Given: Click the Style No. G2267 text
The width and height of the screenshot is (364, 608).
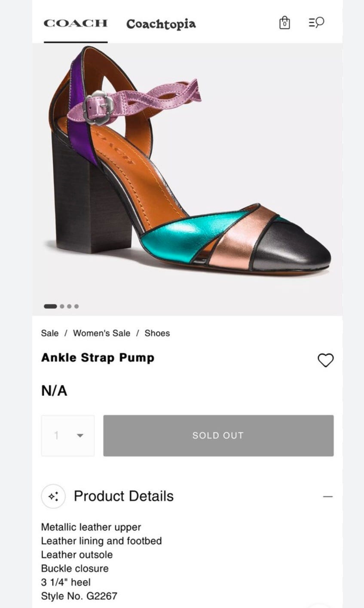Looking at the screenshot, I should (79, 596).
